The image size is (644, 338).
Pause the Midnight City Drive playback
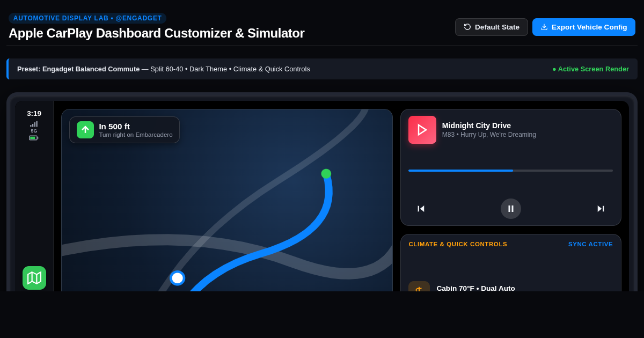pos(511,209)
